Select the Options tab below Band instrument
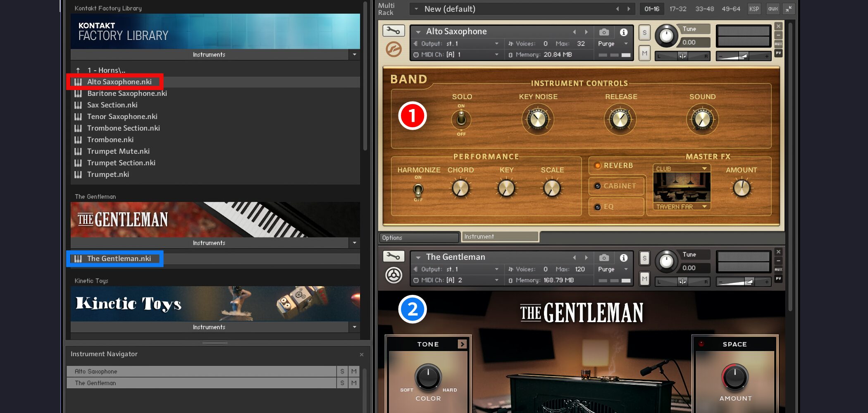This screenshot has height=413, width=868. (x=419, y=237)
